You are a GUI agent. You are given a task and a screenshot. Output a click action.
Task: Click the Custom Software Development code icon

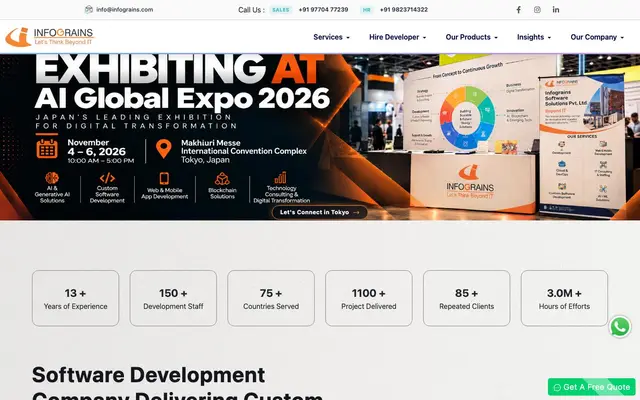coord(107,178)
